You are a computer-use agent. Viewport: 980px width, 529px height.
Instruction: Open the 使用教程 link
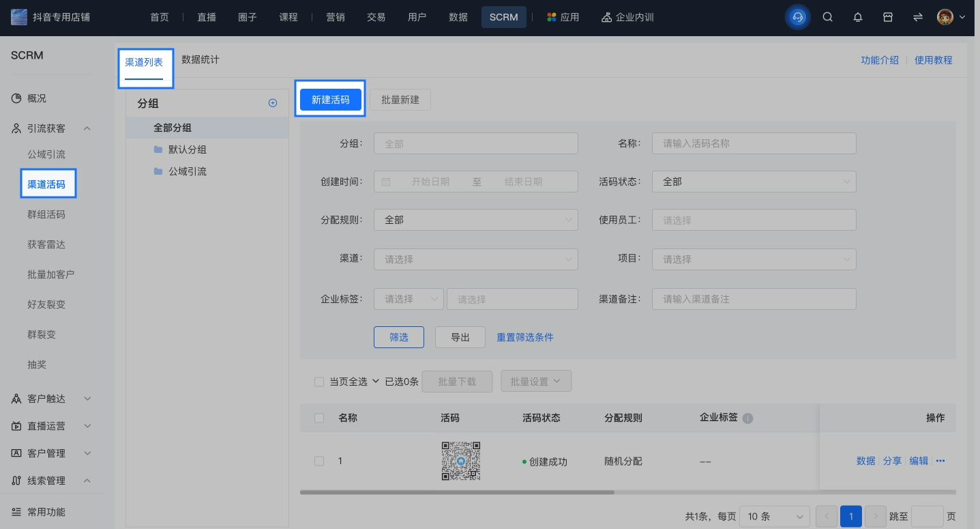(934, 60)
